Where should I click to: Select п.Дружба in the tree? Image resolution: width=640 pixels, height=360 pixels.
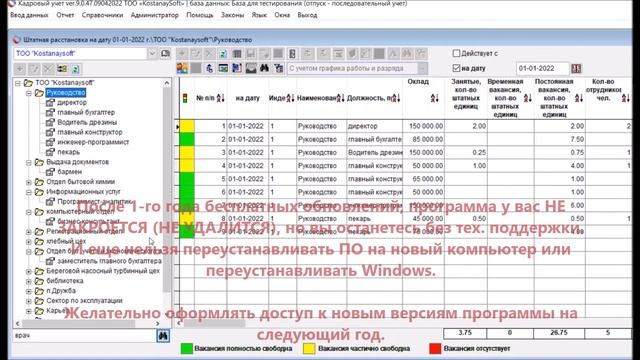coord(61,291)
